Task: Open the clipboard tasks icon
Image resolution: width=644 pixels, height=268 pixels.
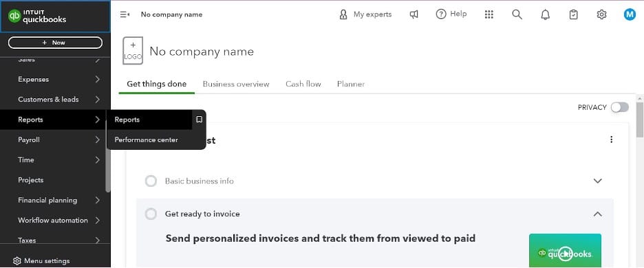Action: click(573, 15)
